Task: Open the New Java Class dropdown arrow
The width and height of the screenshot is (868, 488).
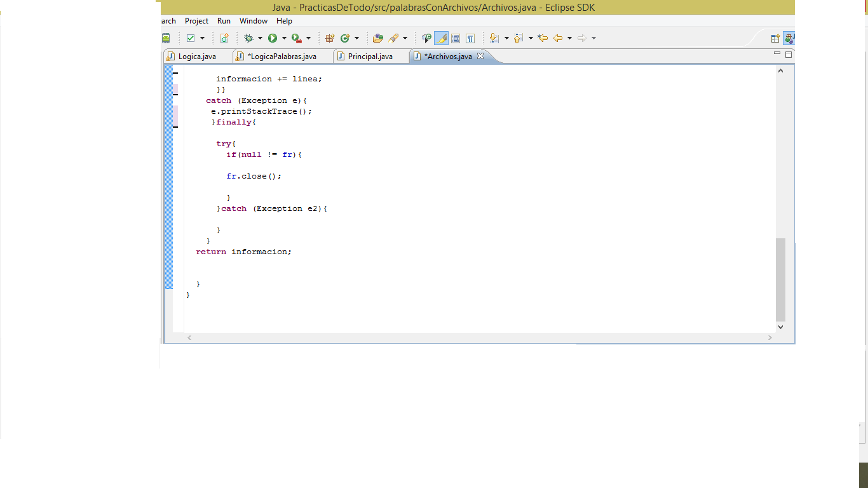Action: pyautogui.click(x=356, y=38)
